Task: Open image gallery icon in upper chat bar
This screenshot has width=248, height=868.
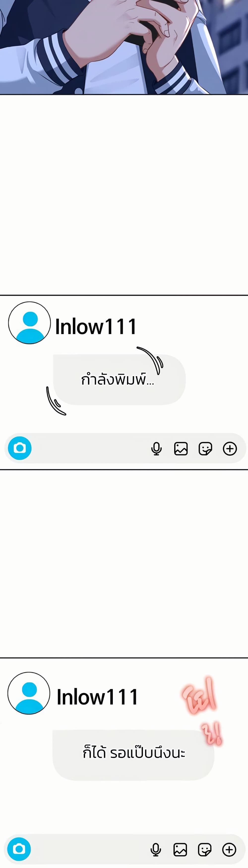Action: [x=181, y=449]
